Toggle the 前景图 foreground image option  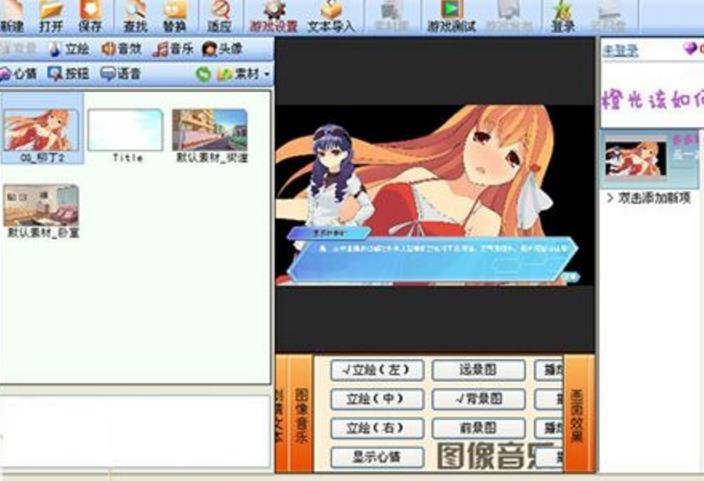click(x=478, y=428)
